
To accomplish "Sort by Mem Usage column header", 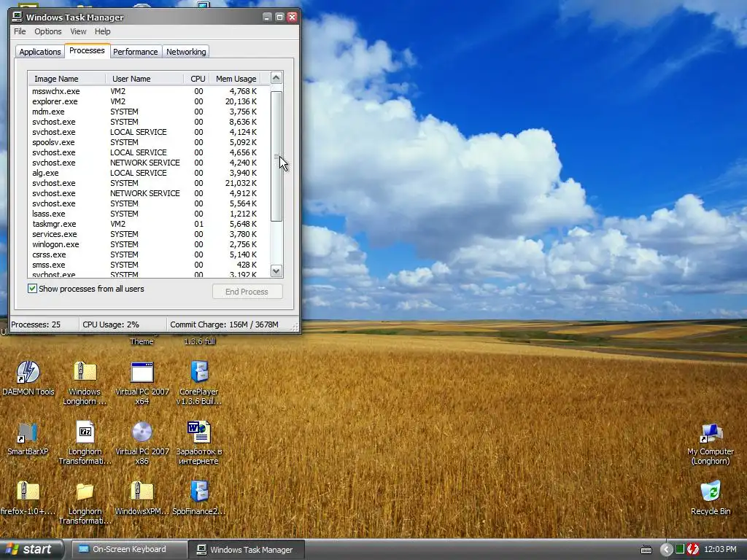I will tap(236, 79).
